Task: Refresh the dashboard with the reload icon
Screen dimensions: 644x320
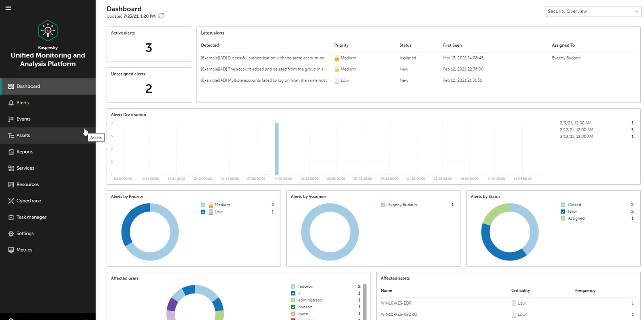Action: pyautogui.click(x=161, y=16)
